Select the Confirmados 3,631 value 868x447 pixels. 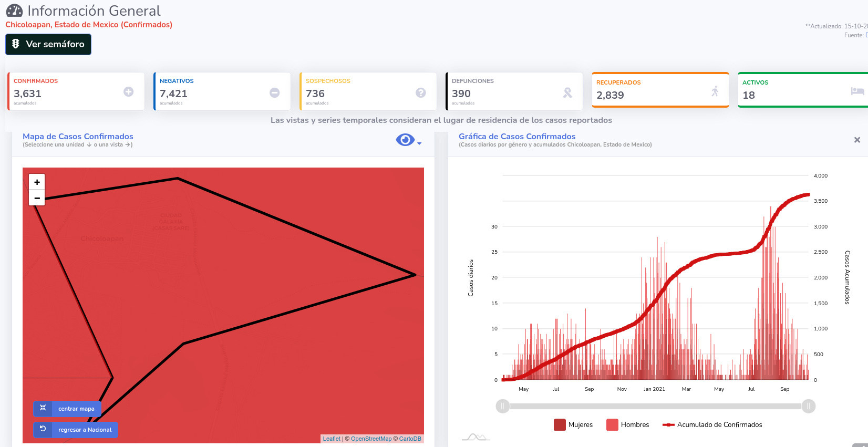27,93
